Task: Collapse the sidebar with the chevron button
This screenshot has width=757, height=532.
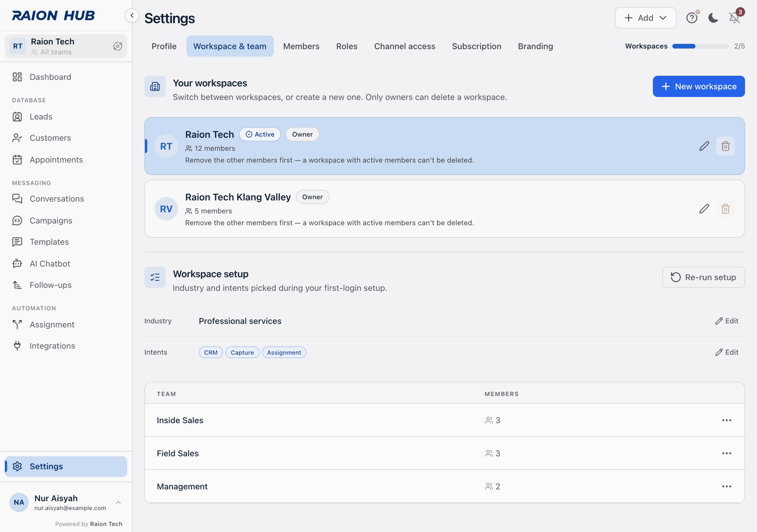Action: [132, 16]
